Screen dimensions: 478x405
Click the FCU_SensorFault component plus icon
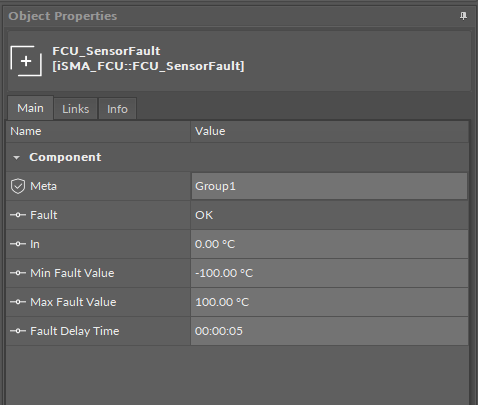[26, 61]
